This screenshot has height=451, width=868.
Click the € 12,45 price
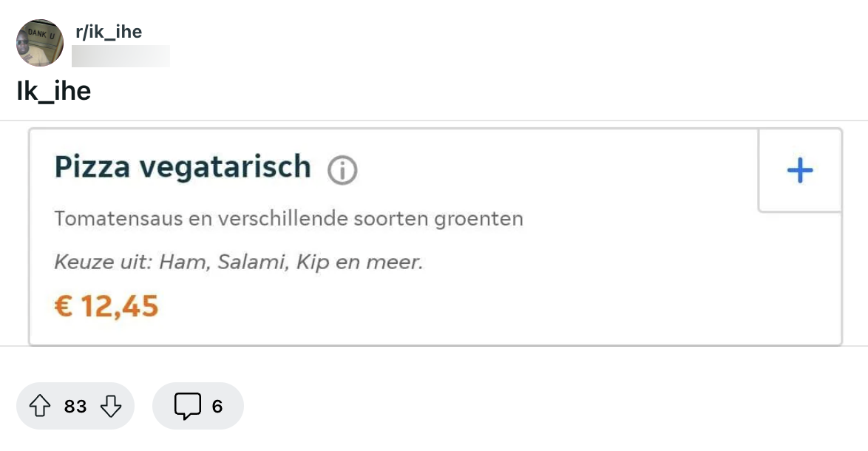(x=106, y=305)
